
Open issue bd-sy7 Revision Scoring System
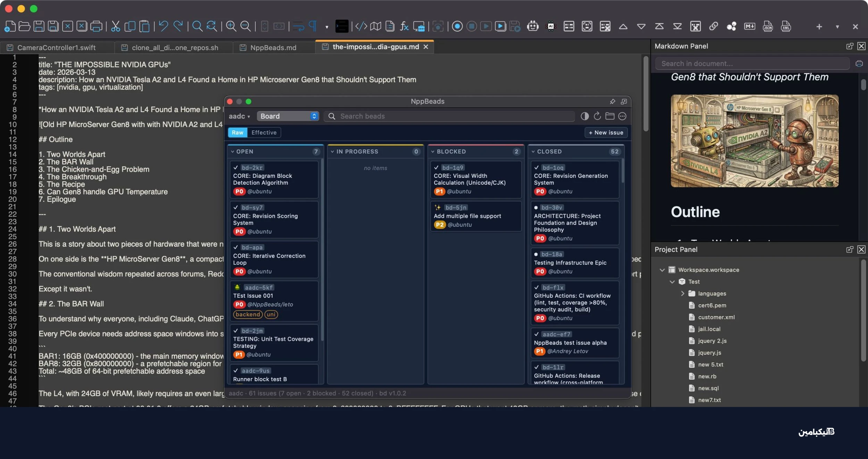[x=274, y=219]
